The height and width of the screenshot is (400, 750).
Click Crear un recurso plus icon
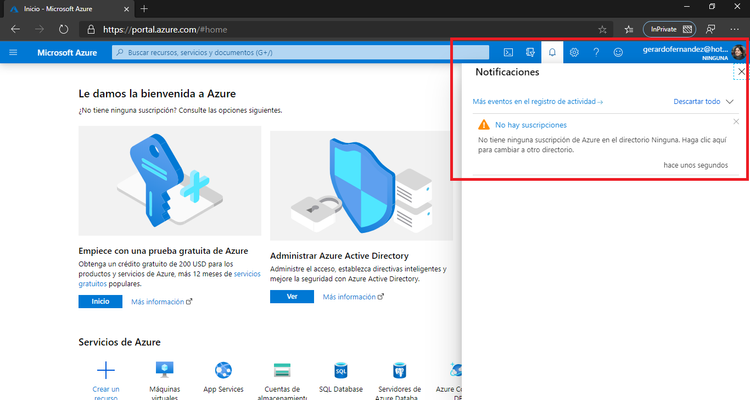(106, 370)
